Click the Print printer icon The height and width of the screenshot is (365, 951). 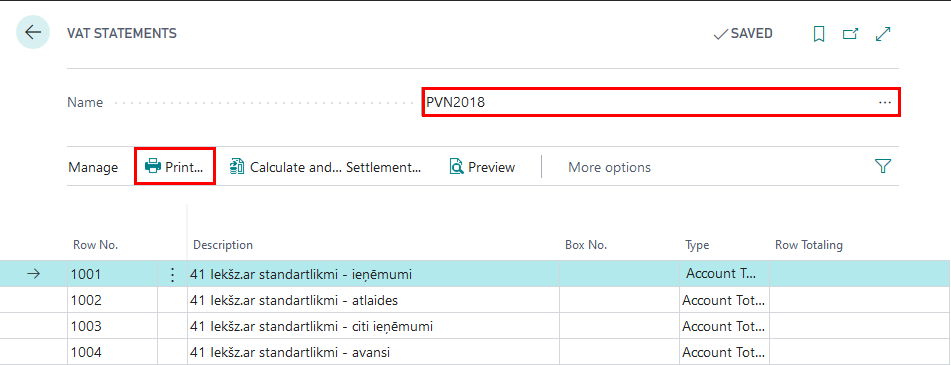pos(153,167)
